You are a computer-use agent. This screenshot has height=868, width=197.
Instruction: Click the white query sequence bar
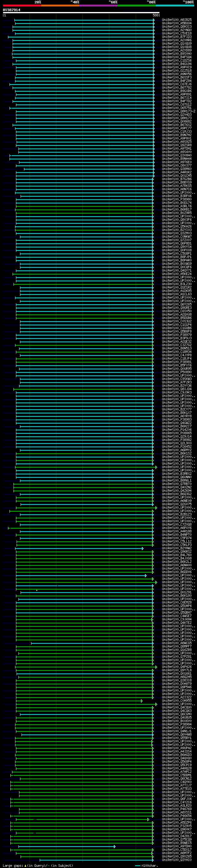coord(81,12)
